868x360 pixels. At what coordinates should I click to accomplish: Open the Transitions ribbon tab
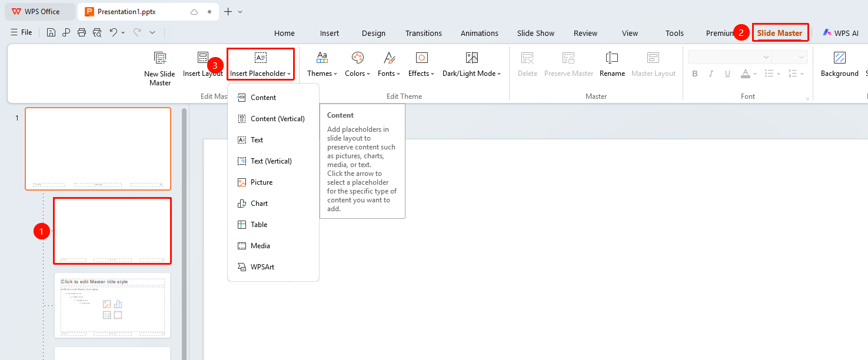pyautogui.click(x=423, y=34)
